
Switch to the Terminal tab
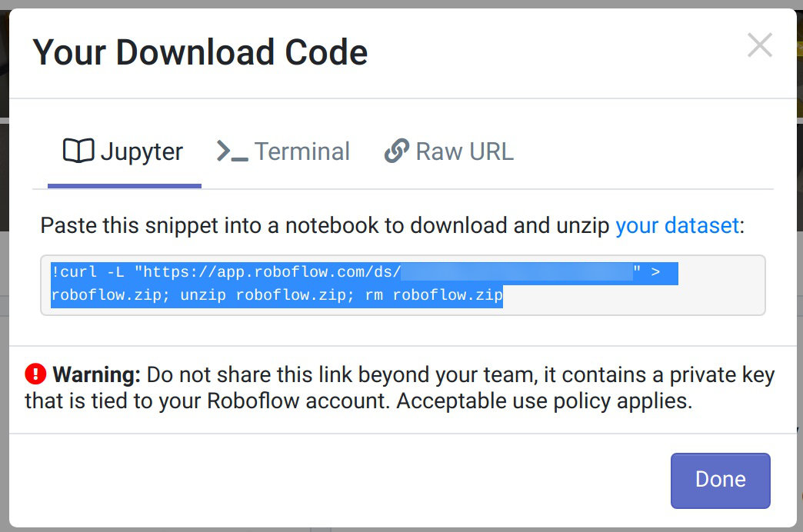(283, 151)
